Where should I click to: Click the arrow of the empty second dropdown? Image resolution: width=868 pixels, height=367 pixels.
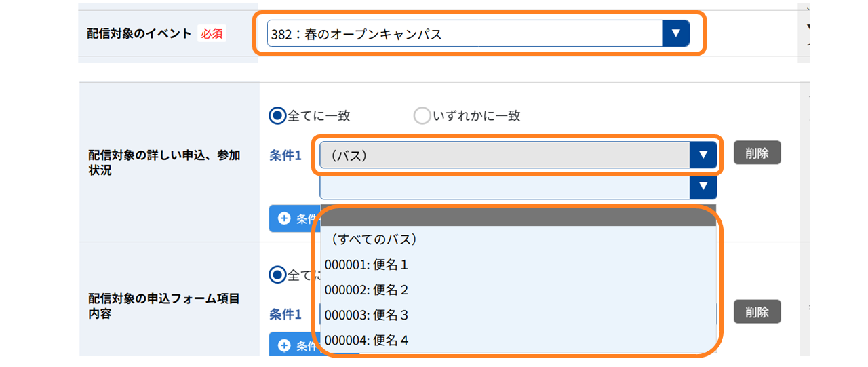coord(703,186)
